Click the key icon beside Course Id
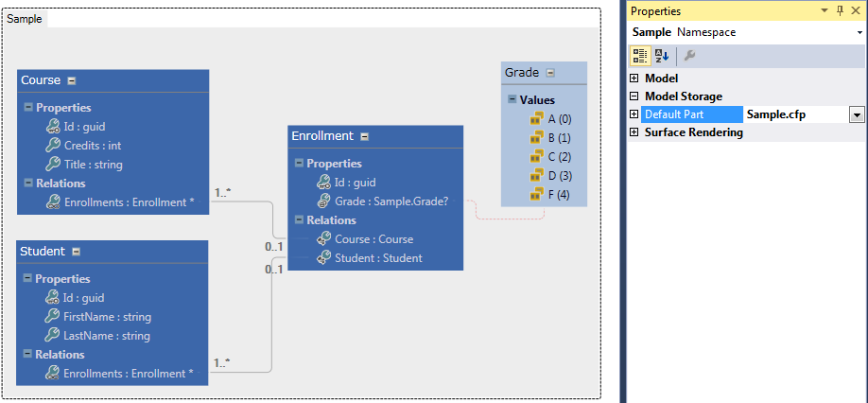 pos(53,127)
